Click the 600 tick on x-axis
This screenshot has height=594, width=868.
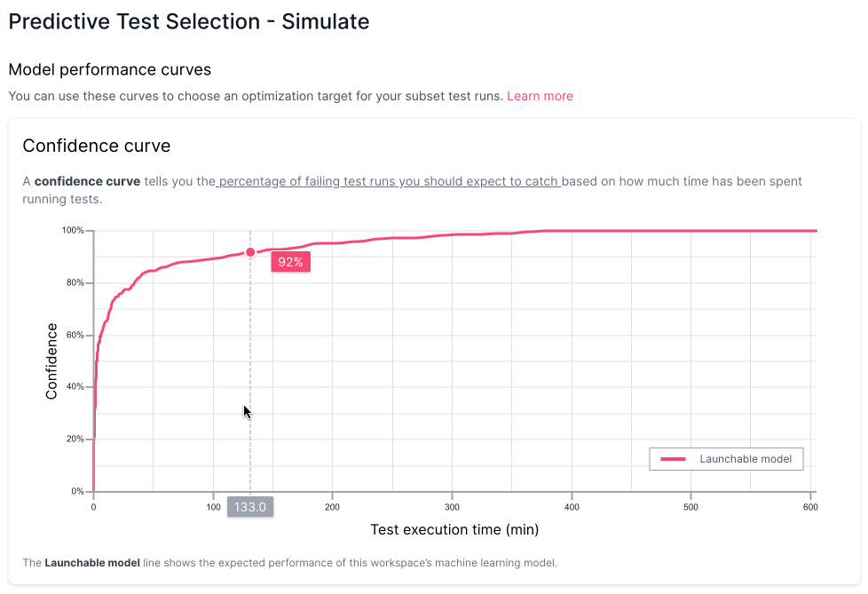[x=810, y=507]
